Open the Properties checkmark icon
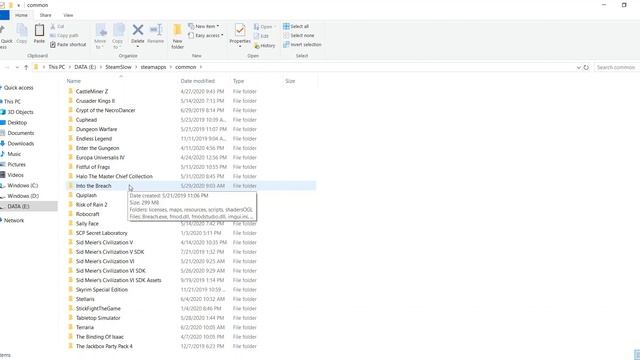Image resolution: width=640 pixels, height=360 pixels. click(x=240, y=30)
